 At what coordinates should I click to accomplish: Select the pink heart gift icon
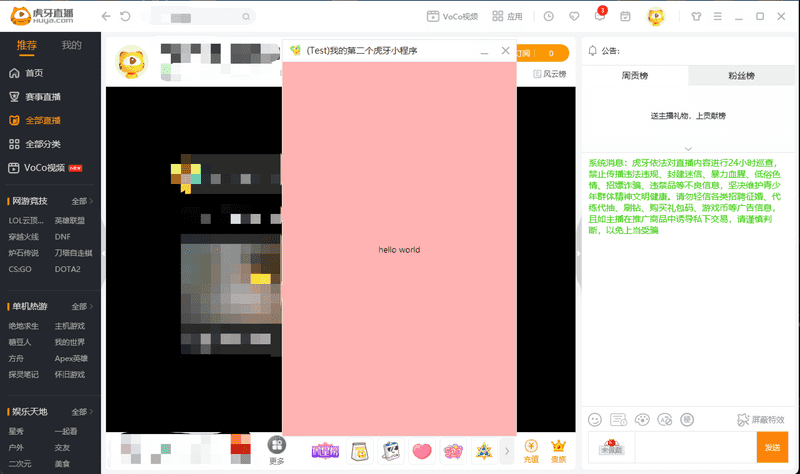[x=422, y=451]
